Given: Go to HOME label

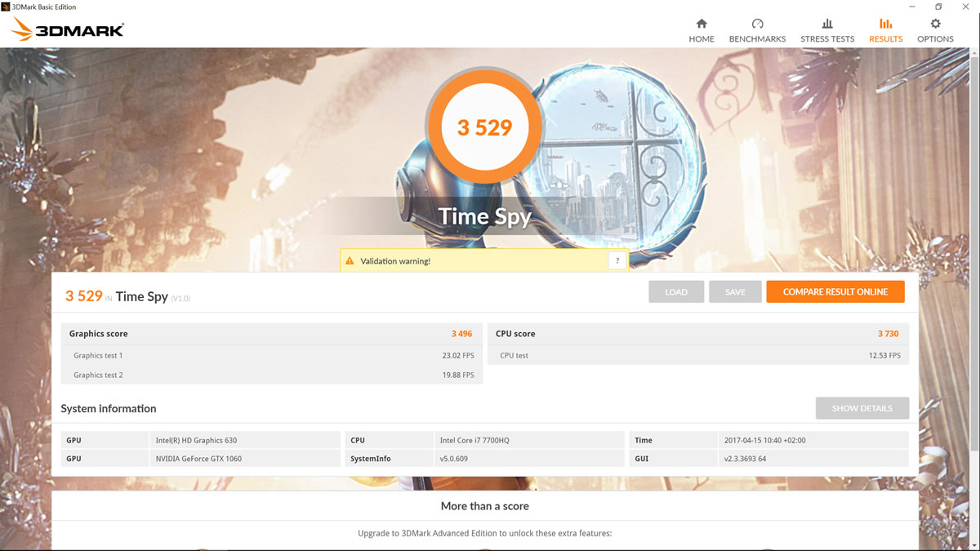Looking at the screenshot, I should point(702,39).
